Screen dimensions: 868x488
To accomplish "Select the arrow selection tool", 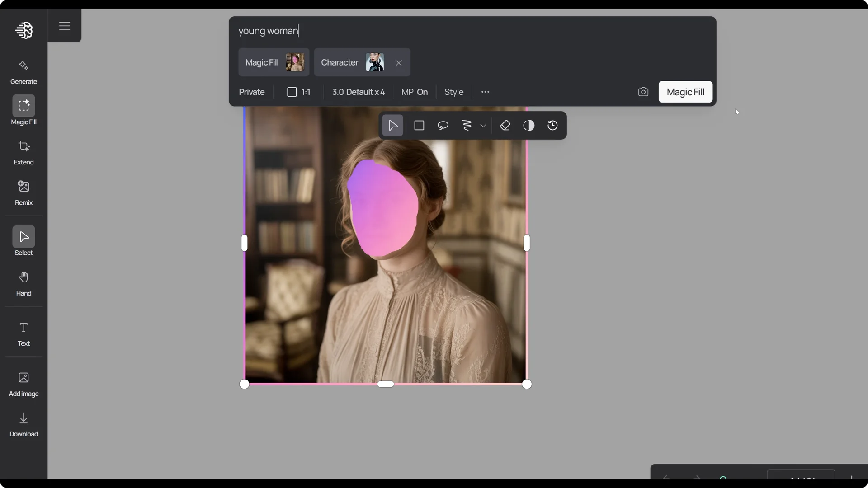I will click(392, 125).
